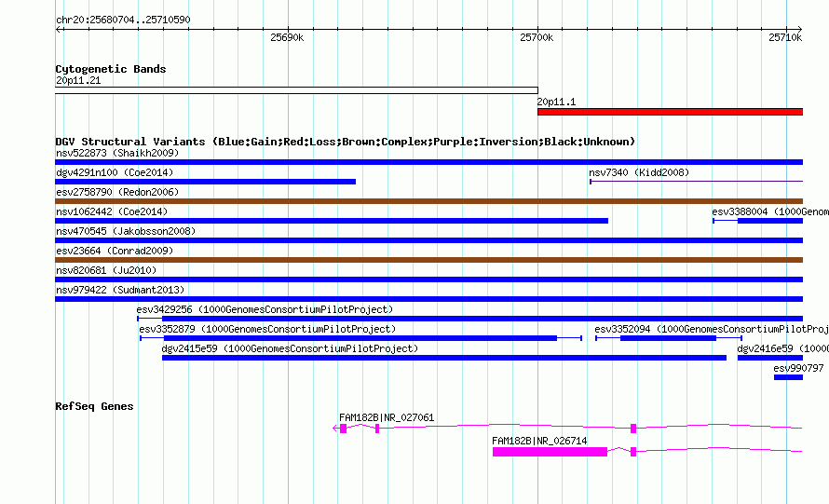Open variant esv23664 (Conrad2009) label

(x=115, y=251)
